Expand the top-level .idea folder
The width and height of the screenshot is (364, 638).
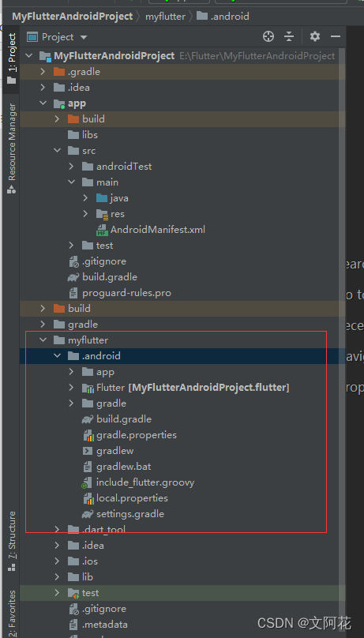tap(43, 88)
